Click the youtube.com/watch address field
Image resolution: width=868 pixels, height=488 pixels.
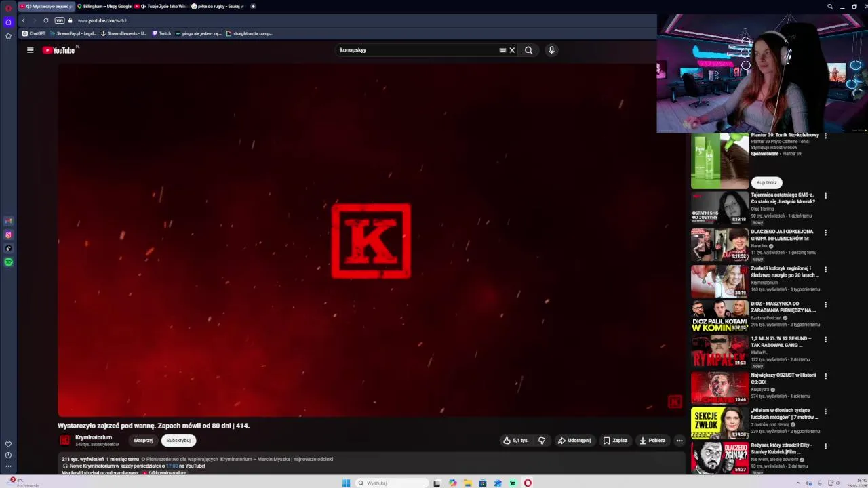[x=102, y=20]
